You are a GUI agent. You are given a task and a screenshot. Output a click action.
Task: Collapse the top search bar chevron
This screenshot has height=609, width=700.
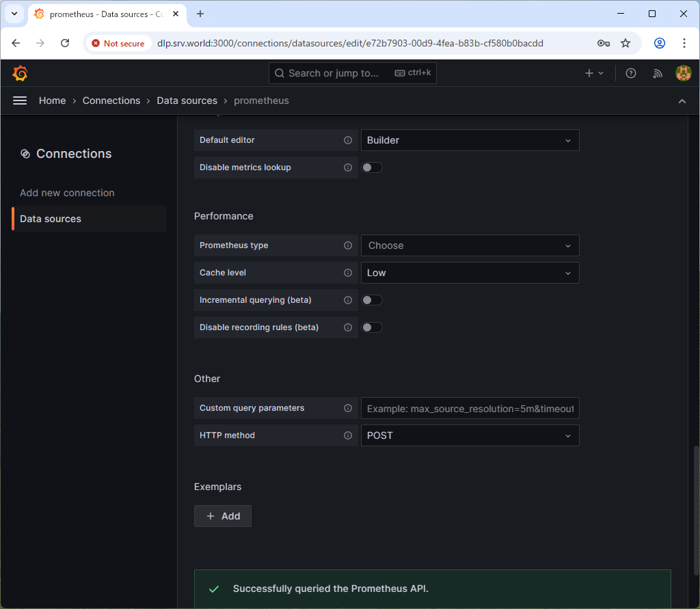pyautogui.click(x=682, y=101)
